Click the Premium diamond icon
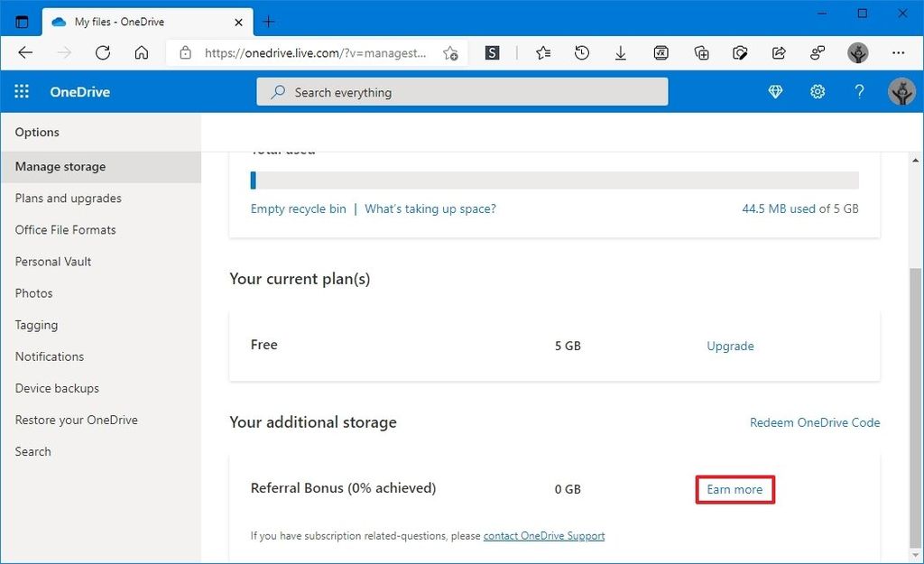Viewport: 924px width, 564px height. tap(775, 91)
